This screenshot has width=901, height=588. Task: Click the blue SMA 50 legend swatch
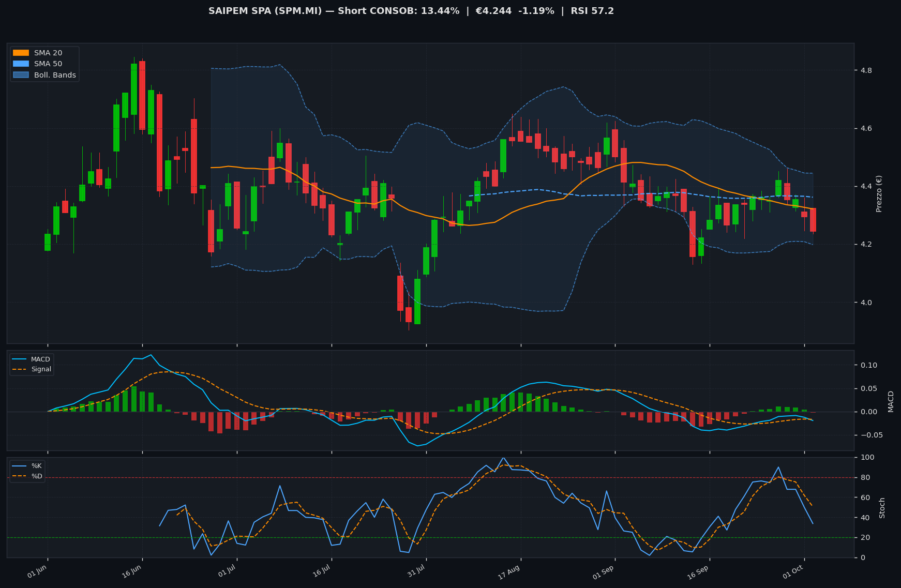(21, 64)
